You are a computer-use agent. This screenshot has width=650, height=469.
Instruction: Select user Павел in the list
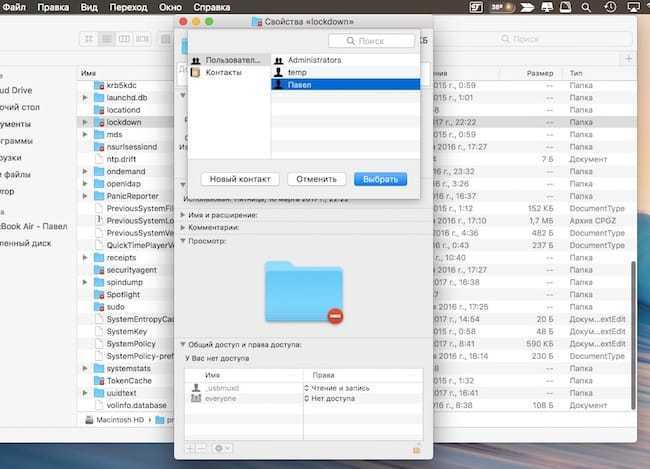(345, 85)
